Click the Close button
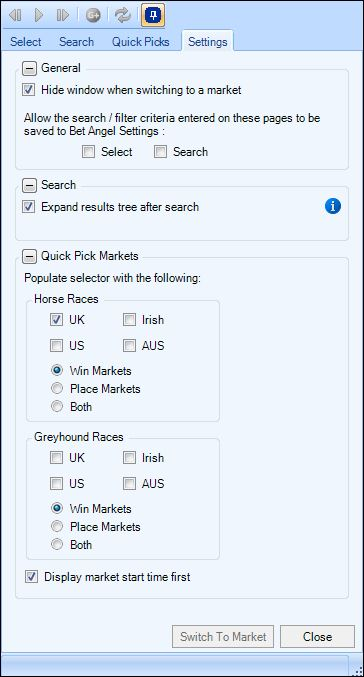This screenshot has height=677, width=364. [x=317, y=636]
